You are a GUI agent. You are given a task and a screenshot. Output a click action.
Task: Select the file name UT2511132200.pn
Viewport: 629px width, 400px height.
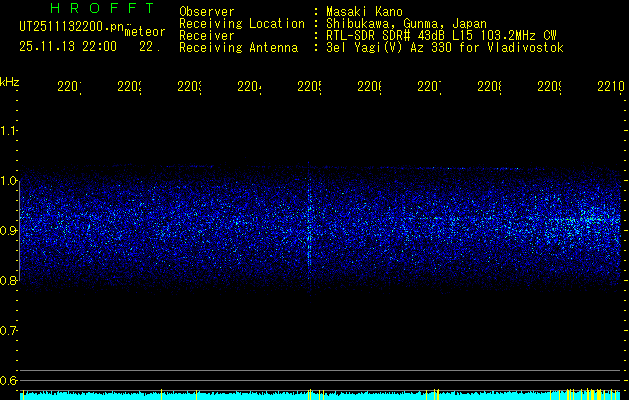72,27
